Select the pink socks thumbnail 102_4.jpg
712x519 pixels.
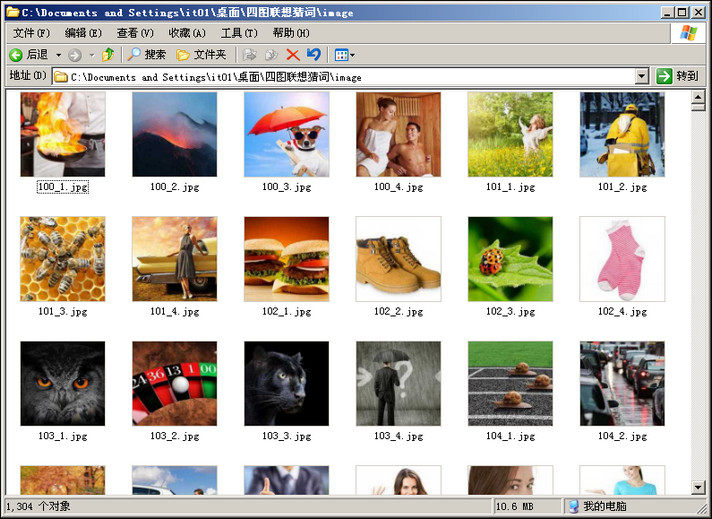(x=622, y=259)
